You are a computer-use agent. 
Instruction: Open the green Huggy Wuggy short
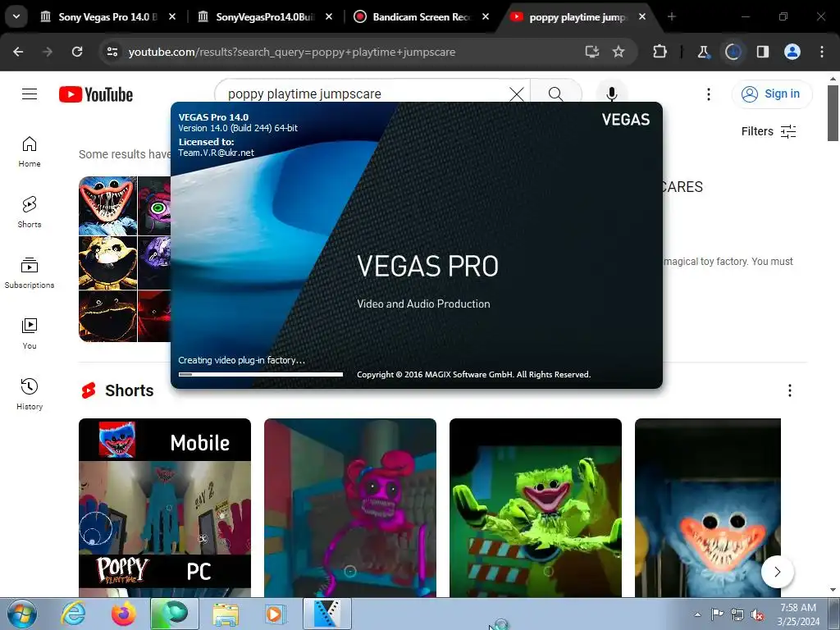[535, 507]
